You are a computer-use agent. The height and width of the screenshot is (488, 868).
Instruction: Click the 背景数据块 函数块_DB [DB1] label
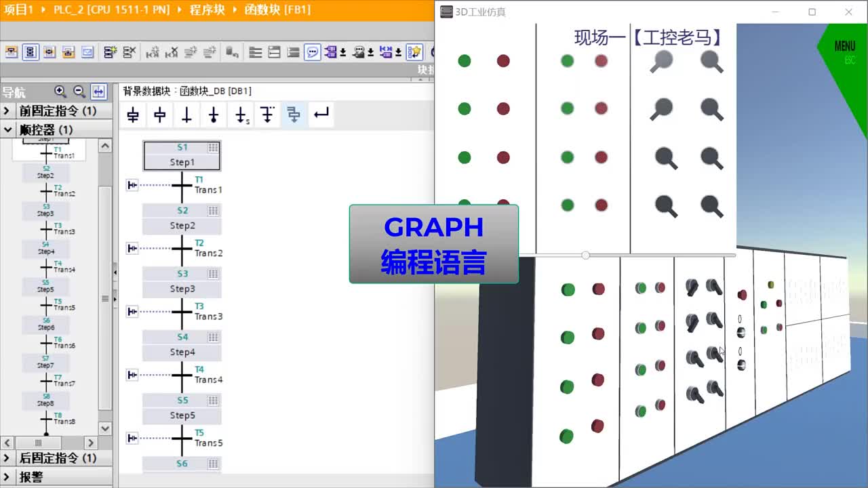coord(187,91)
